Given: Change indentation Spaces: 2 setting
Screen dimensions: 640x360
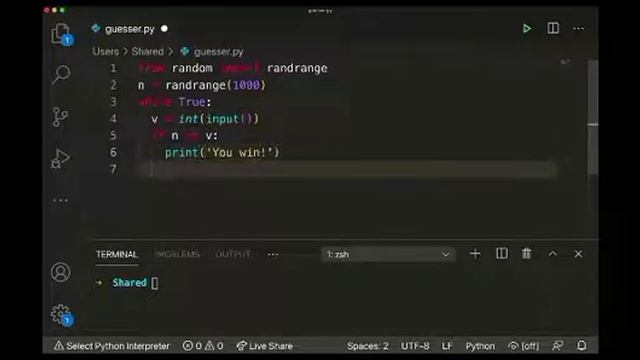Looking at the screenshot, I should tap(367, 346).
